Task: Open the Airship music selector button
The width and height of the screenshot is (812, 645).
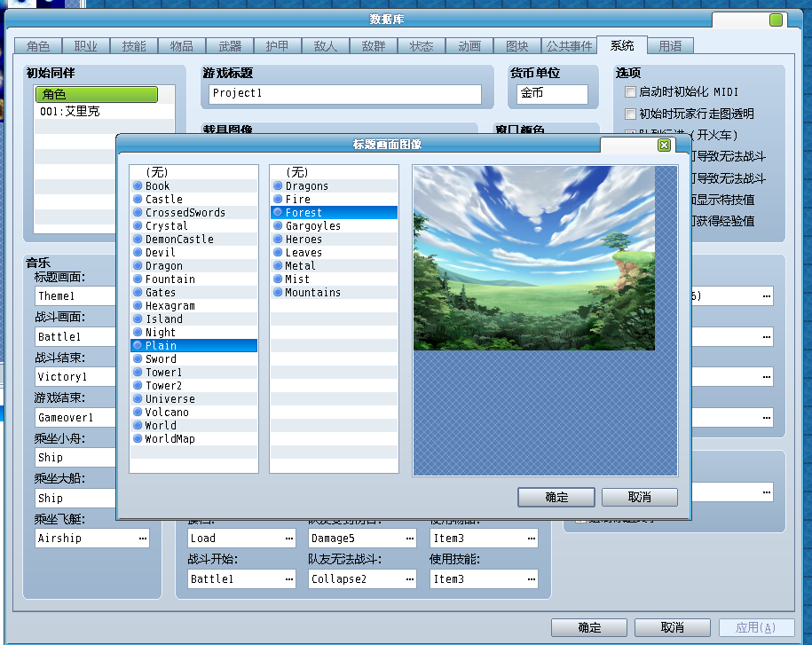Action: tap(142, 539)
